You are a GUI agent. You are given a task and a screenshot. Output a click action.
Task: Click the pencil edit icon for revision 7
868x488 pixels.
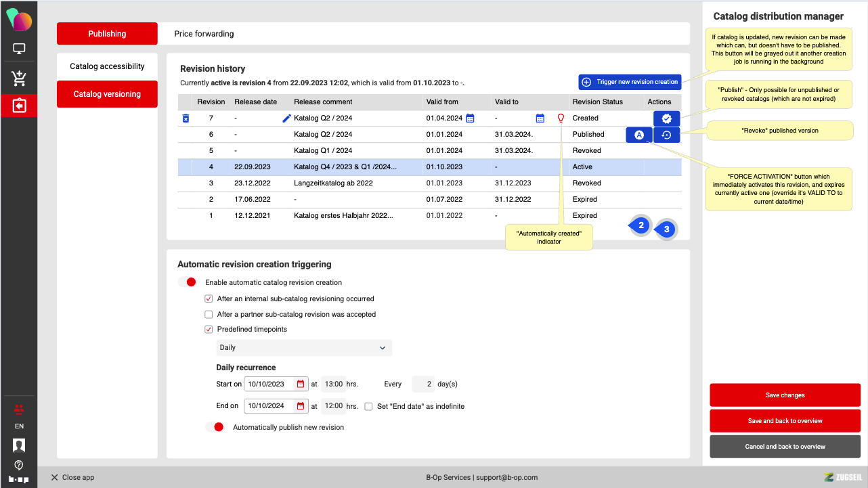coord(286,118)
